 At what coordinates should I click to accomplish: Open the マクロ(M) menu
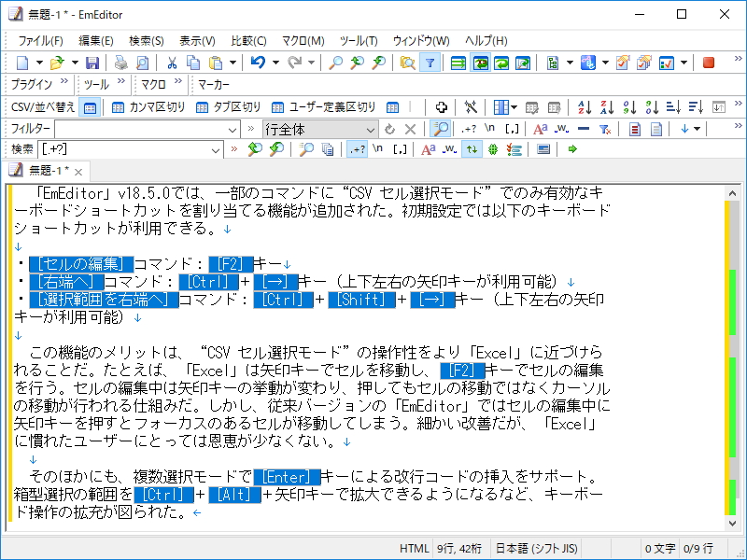coord(303,41)
